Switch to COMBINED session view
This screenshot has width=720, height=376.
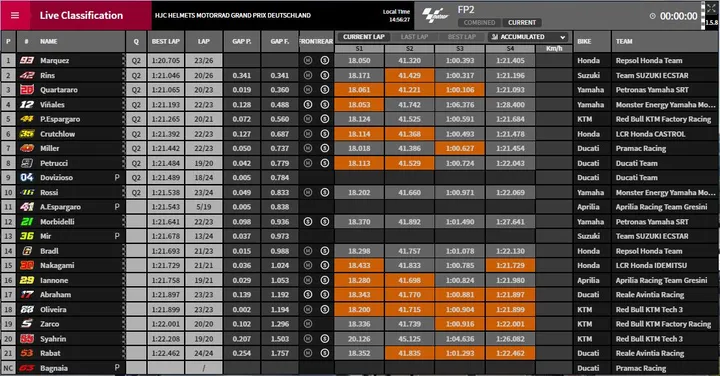(479, 22)
